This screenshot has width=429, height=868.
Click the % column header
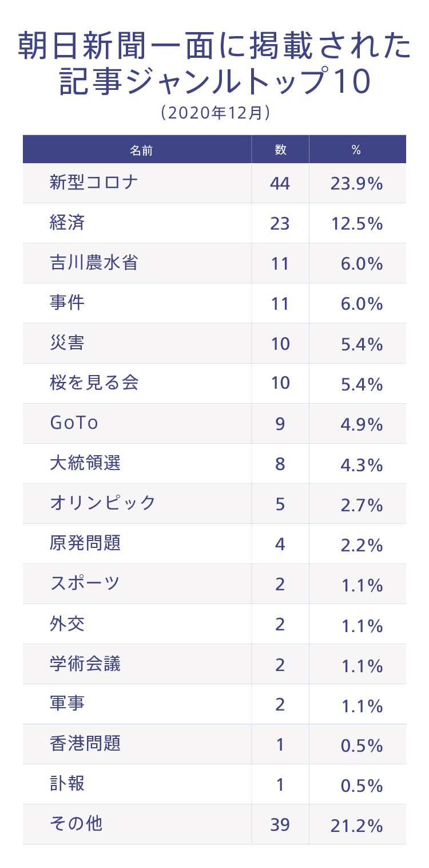(x=356, y=150)
